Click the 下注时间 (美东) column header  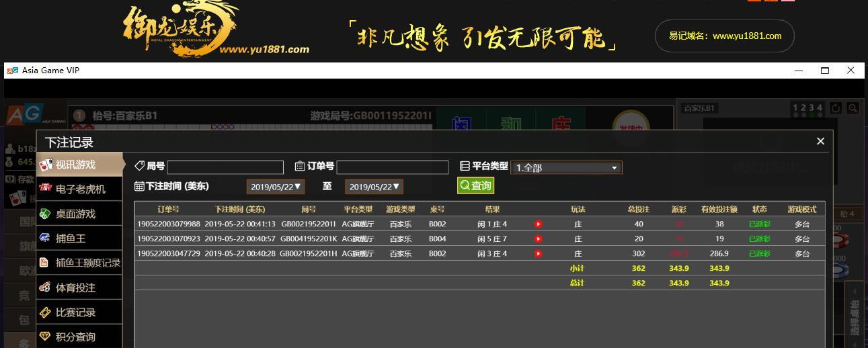tap(240, 209)
